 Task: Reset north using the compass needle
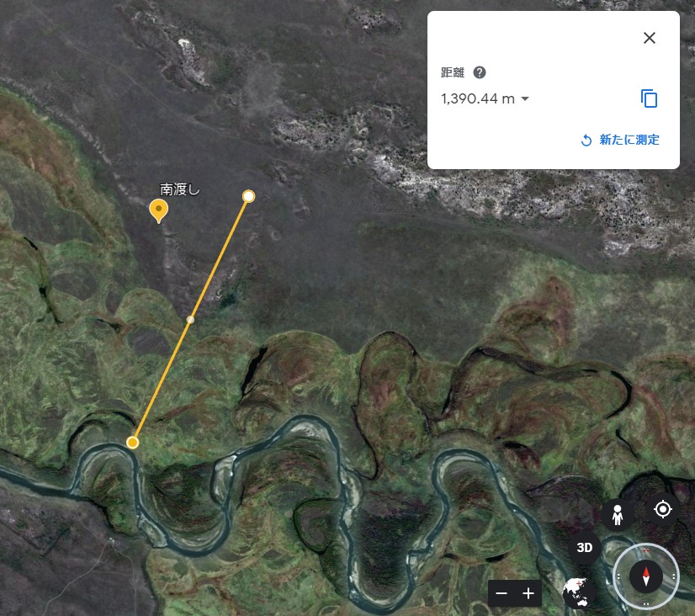(646, 576)
